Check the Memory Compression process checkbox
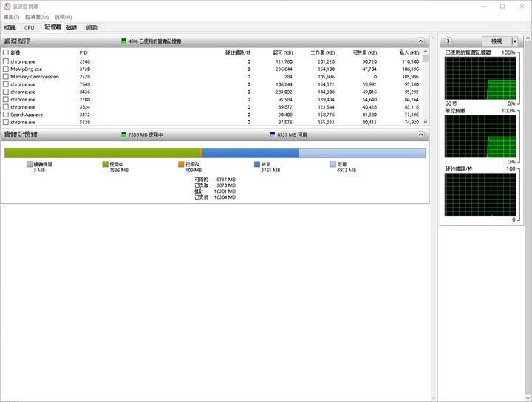532x402 pixels. [6, 77]
